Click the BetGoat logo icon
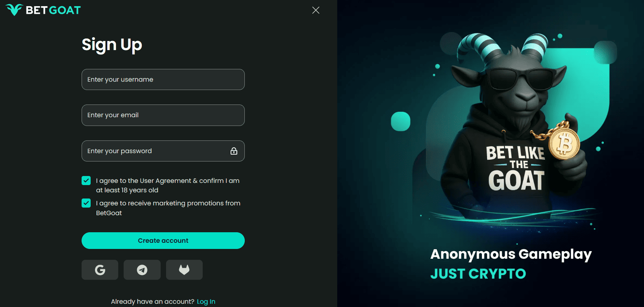644x307 pixels. click(15, 10)
